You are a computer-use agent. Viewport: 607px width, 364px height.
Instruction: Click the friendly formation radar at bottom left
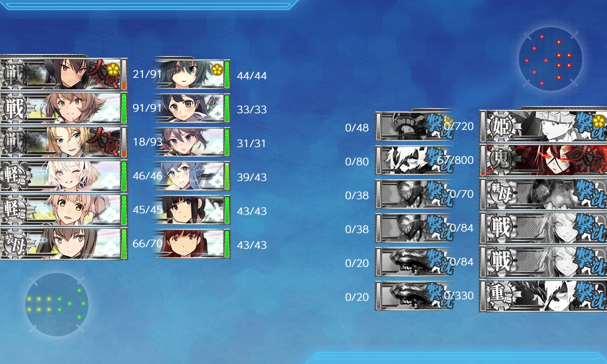click(x=57, y=305)
